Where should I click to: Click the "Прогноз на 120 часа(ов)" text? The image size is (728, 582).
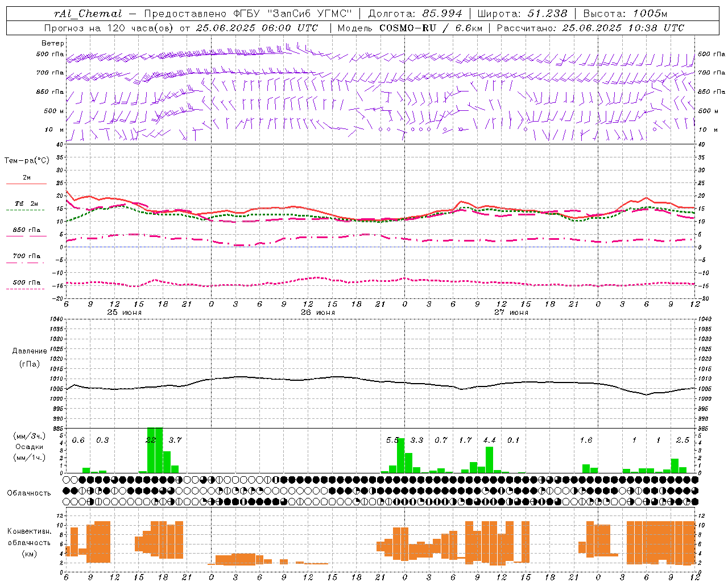(x=110, y=28)
